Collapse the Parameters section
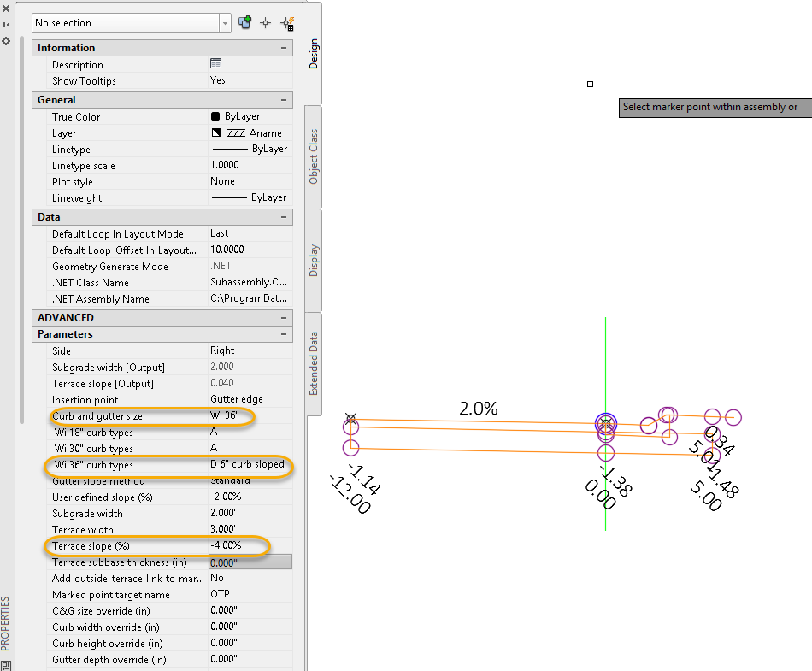This screenshot has height=671, width=812. click(x=283, y=334)
